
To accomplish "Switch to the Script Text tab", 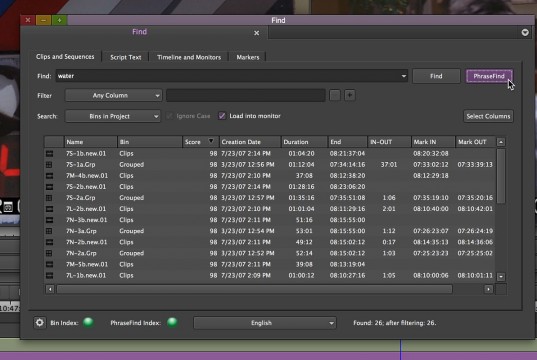I will [x=126, y=57].
